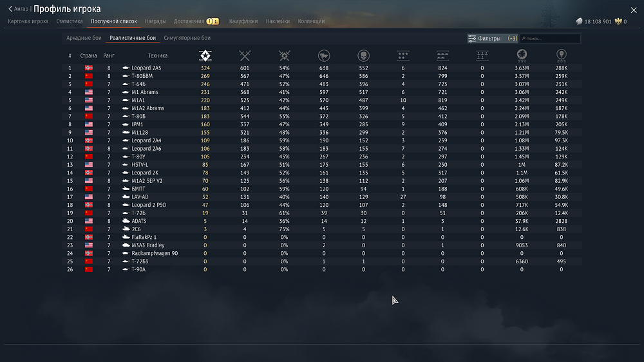Open the Достижения tab
This screenshot has width=644, height=362.
189,21
